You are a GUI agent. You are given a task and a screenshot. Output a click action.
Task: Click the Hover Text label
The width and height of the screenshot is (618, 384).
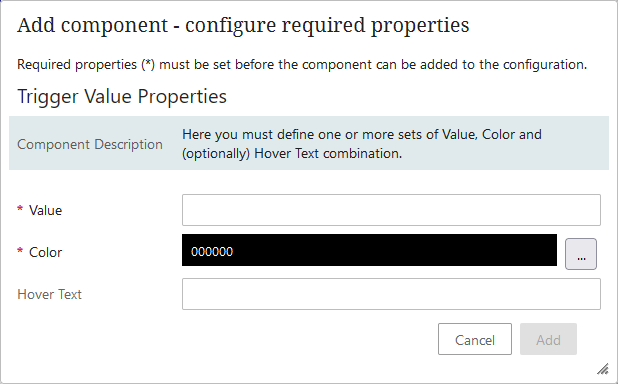click(50, 294)
